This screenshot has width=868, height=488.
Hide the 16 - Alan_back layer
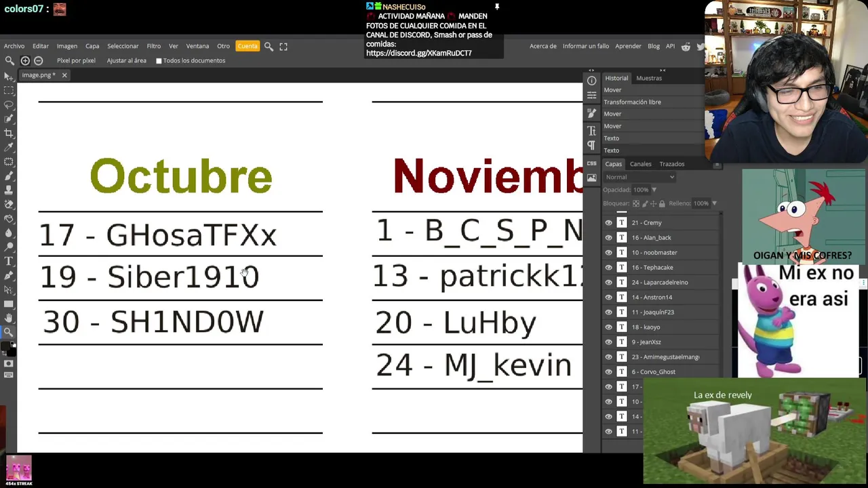(608, 237)
